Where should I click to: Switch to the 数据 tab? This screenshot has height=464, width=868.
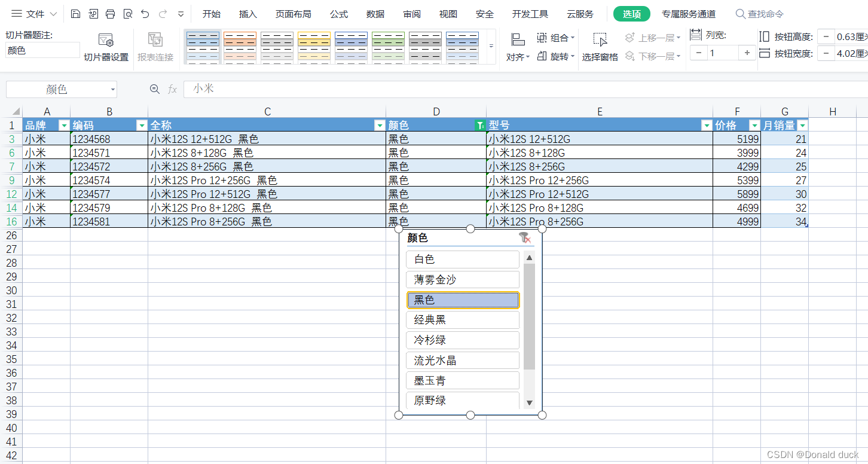[375, 14]
